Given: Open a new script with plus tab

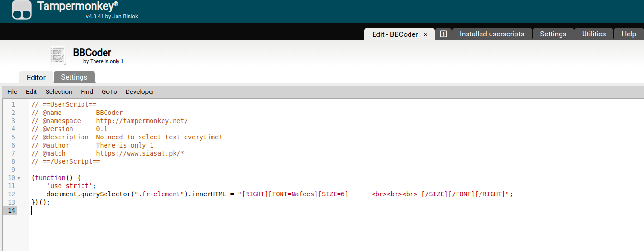Looking at the screenshot, I should [x=444, y=34].
